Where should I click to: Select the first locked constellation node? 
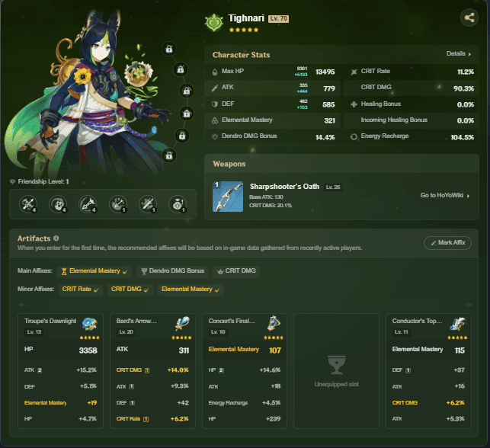coord(169,49)
